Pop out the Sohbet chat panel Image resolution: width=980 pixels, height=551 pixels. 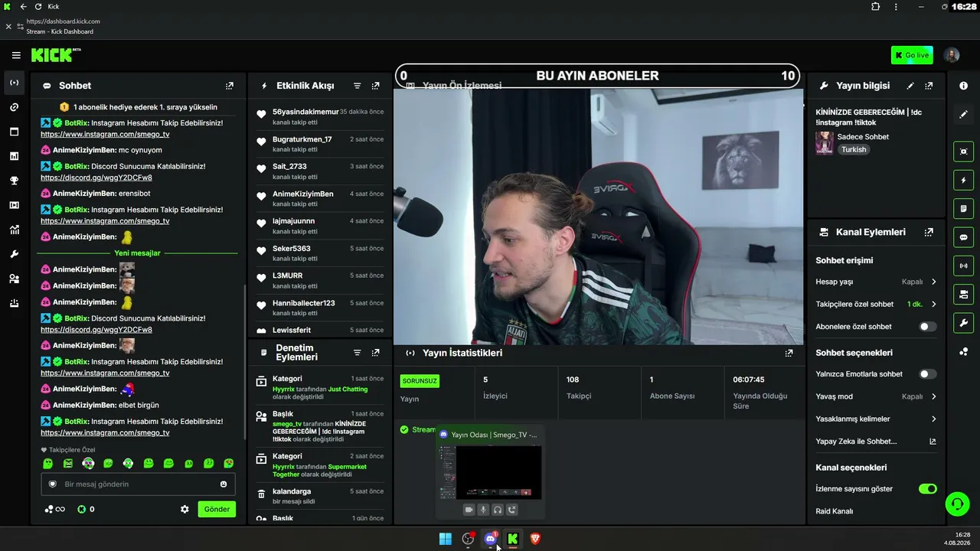[x=230, y=86]
